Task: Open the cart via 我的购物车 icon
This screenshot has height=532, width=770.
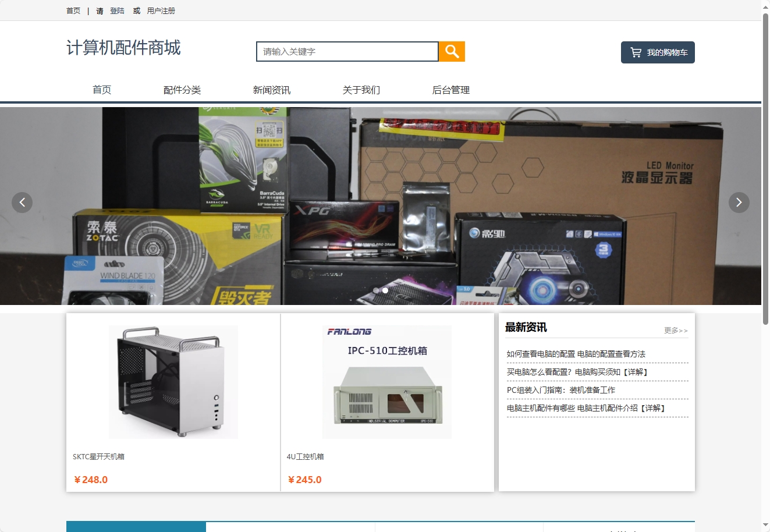Action: pyautogui.click(x=657, y=52)
